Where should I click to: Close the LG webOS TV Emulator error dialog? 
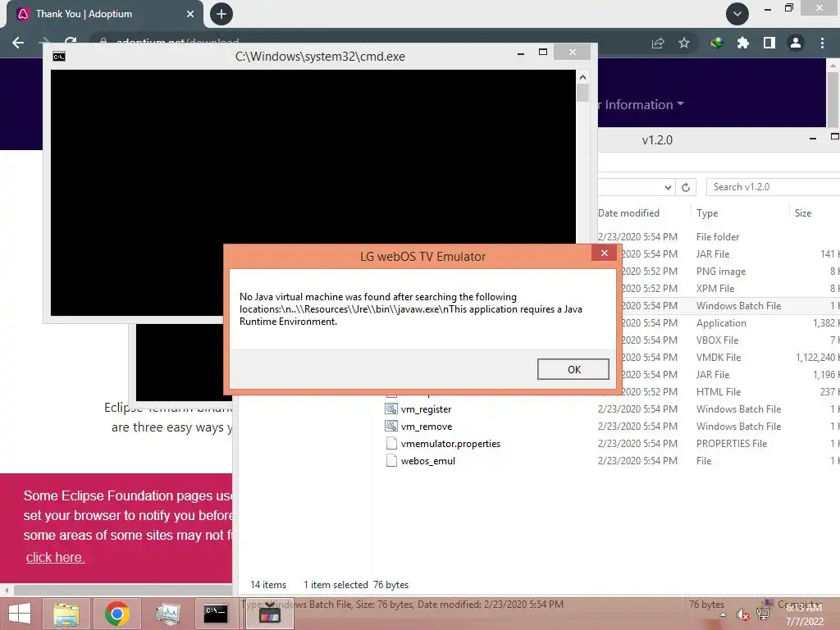click(605, 253)
